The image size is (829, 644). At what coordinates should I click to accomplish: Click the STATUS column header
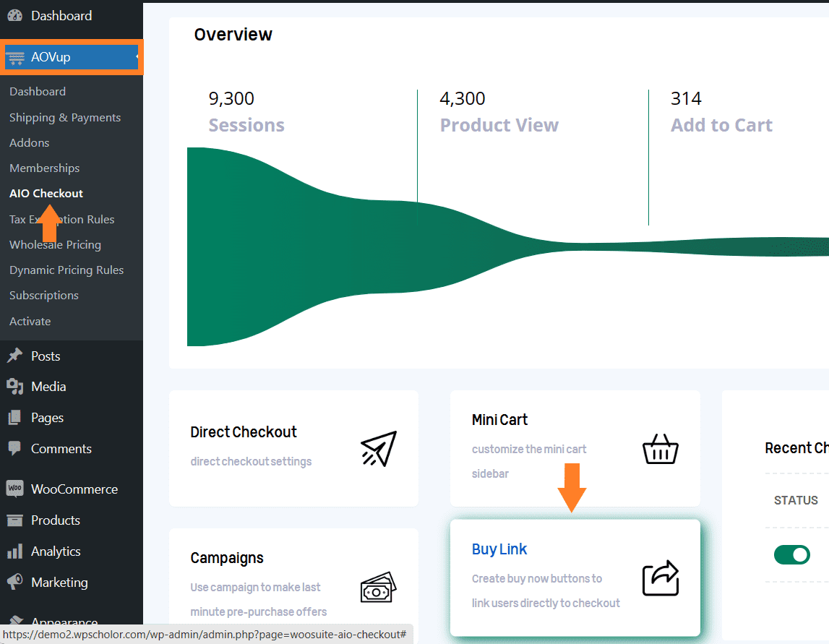(x=796, y=500)
